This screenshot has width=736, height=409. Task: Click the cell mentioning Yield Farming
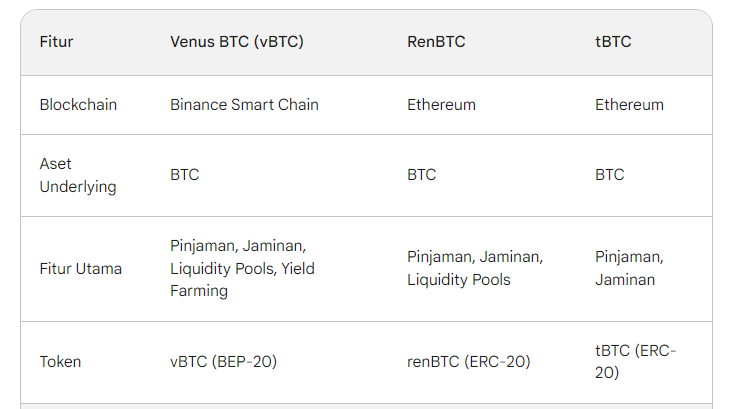click(x=242, y=269)
